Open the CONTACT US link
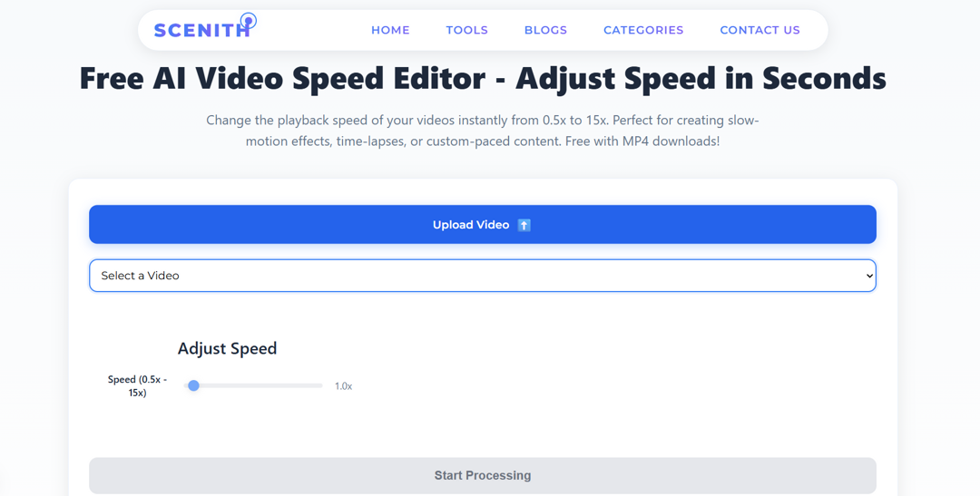 tap(760, 30)
